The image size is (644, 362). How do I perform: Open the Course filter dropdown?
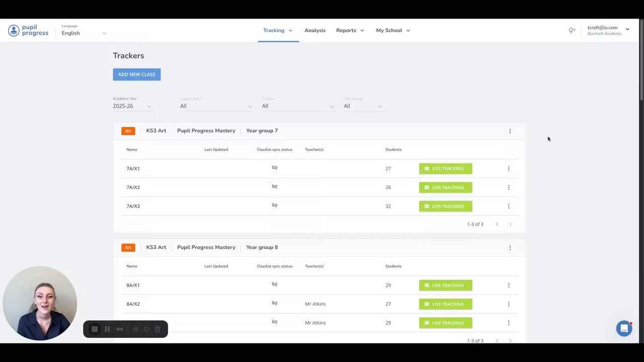(x=298, y=106)
